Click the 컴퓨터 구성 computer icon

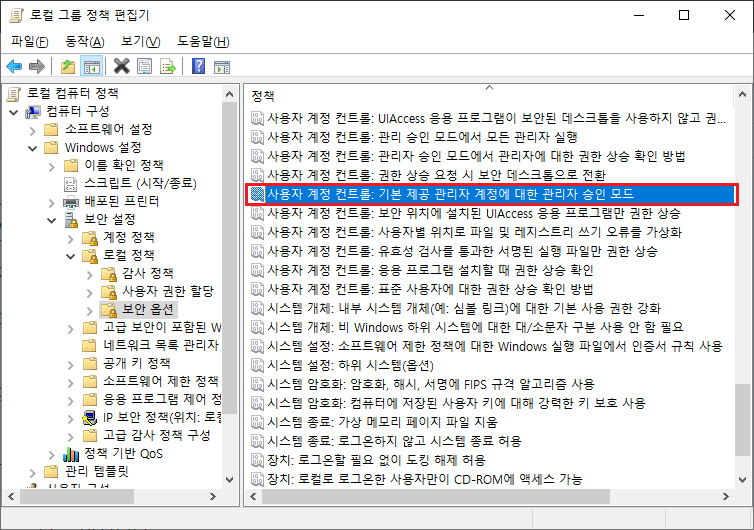click(33, 112)
